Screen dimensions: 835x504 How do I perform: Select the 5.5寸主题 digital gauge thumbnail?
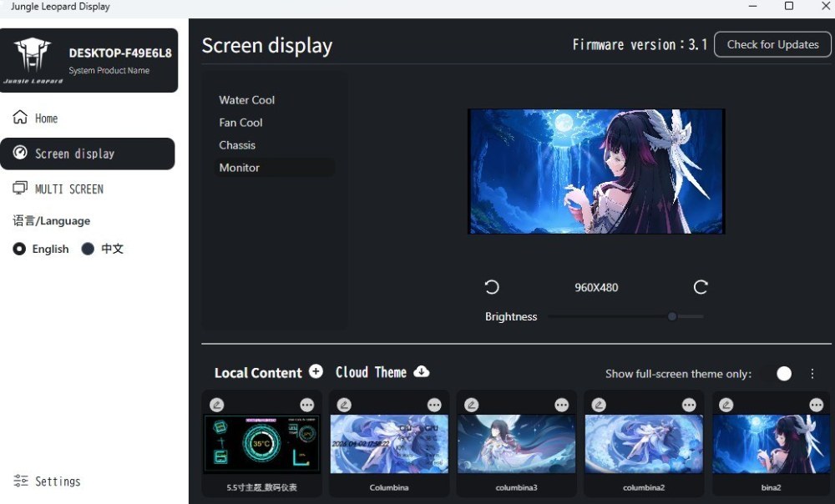(262, 444)
